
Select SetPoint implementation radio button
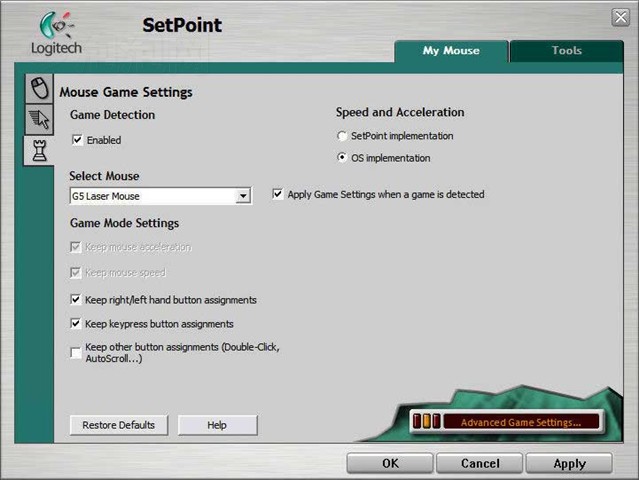[x=342, y=136]
